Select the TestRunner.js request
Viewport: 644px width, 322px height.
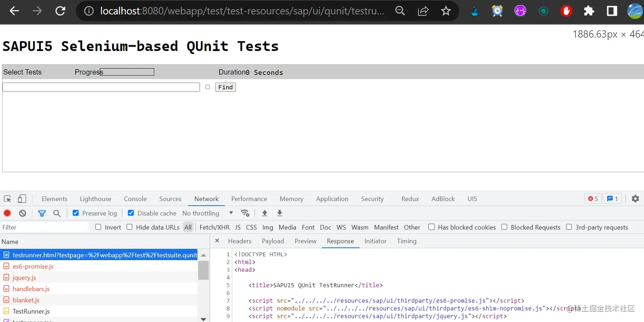(x=31, y=311)
